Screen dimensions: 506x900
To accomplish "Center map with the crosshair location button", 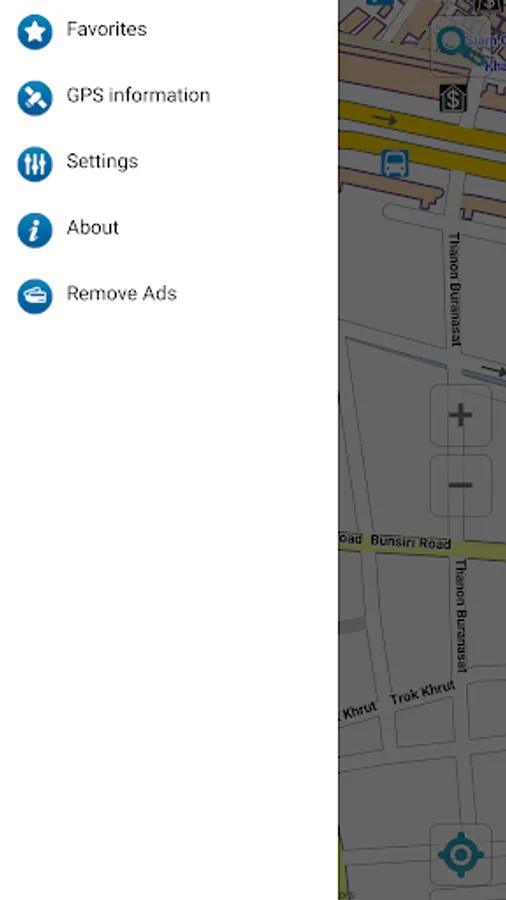I will (461, 855).
